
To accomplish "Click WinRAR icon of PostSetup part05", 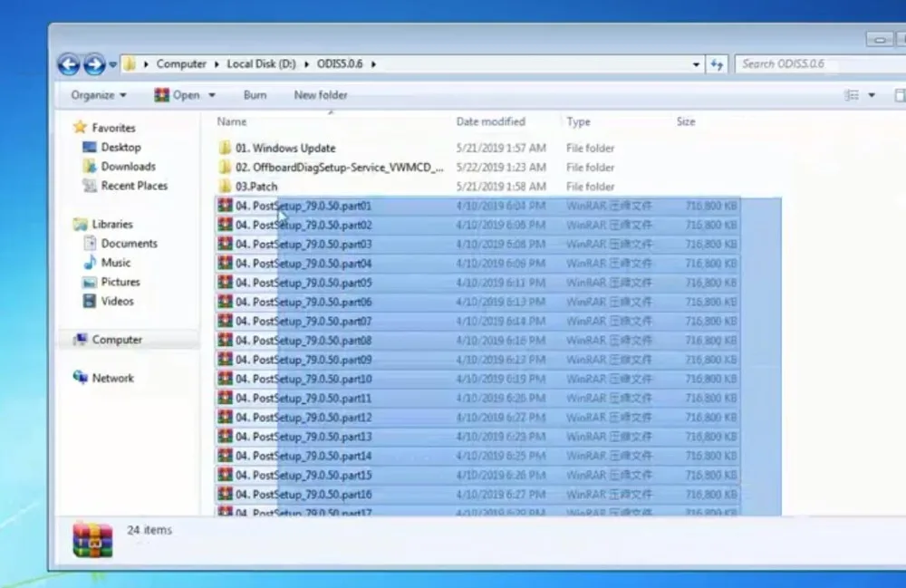I will (226, 282).
